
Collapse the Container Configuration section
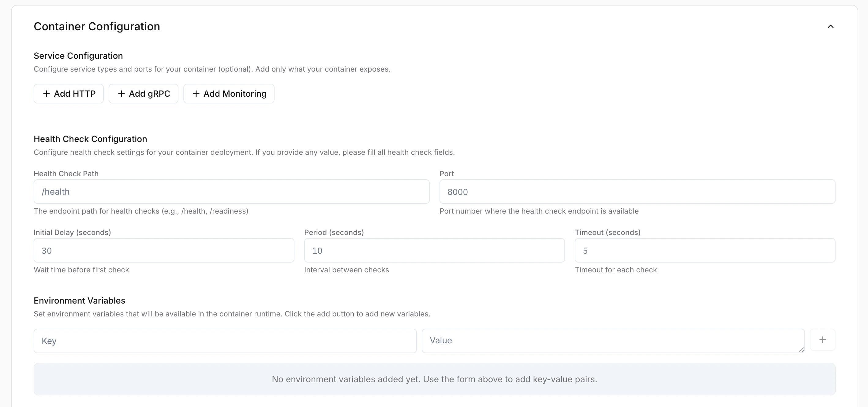pos(830,26)
